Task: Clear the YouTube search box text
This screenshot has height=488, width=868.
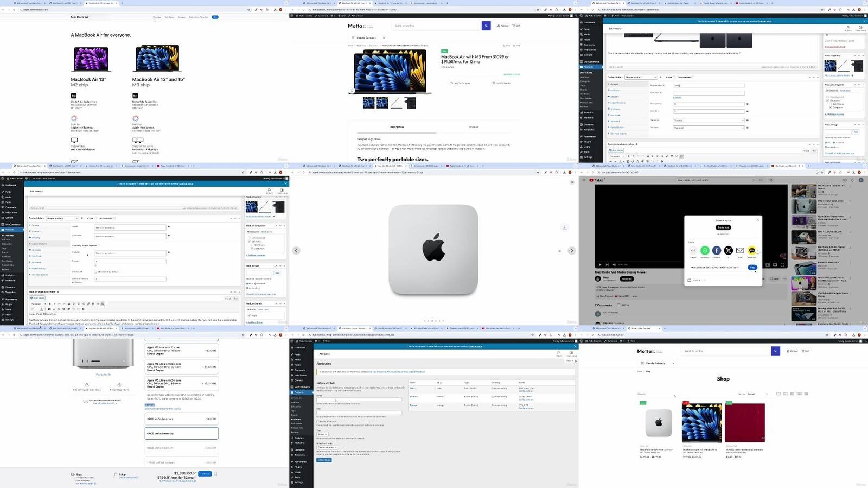Action: [754, 180]
